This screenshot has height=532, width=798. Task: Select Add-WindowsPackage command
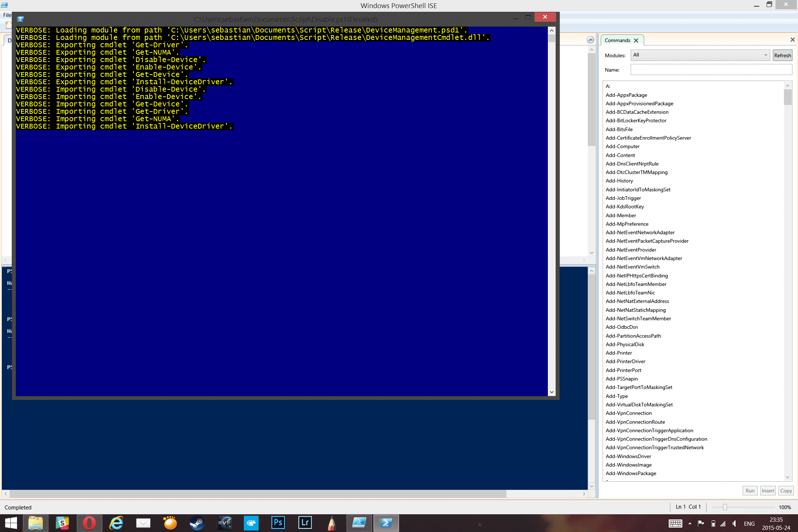(631, 473)
